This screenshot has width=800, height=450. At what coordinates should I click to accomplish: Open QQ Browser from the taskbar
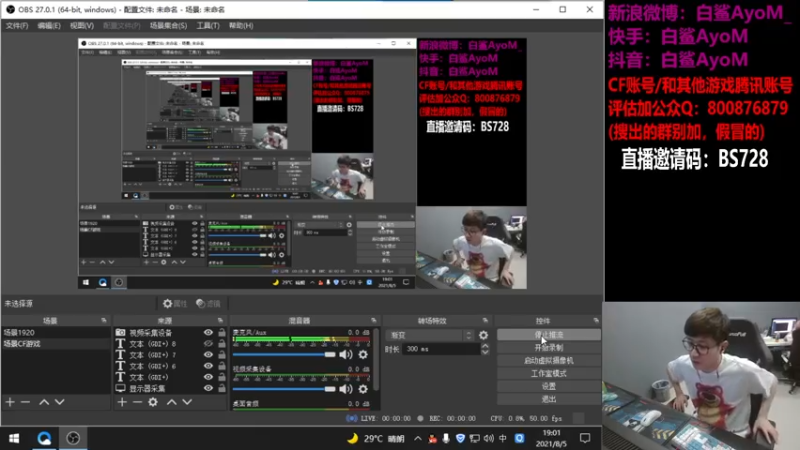pyautogui.click(x=44, y=438)
